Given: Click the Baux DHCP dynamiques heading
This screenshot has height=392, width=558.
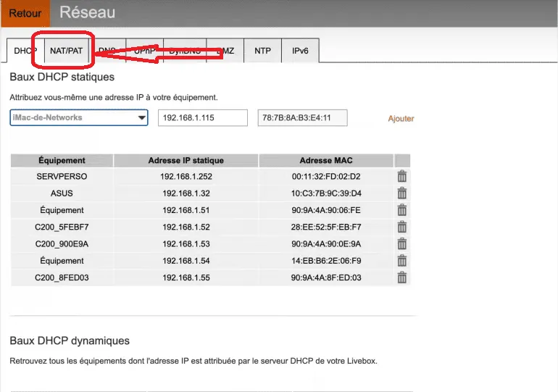Looking at the screenshot, I should [70, 341].
